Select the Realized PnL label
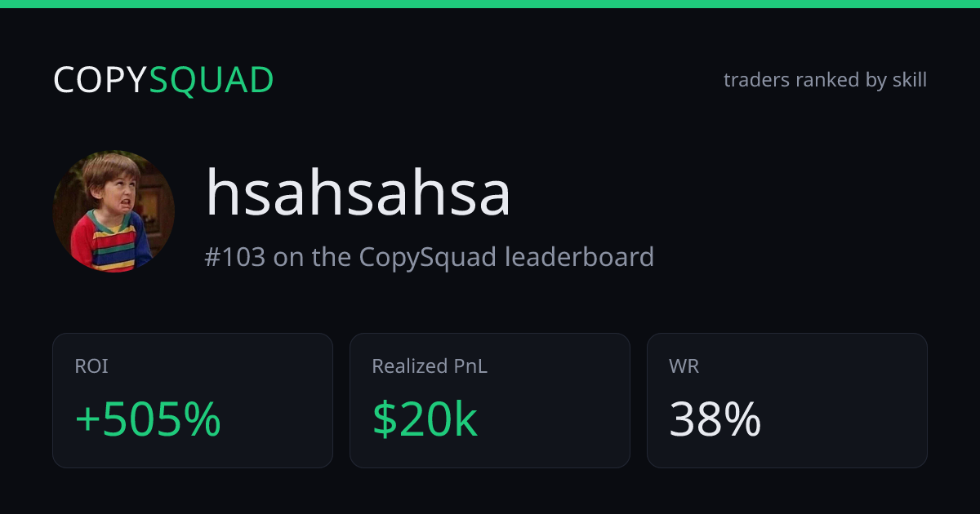Screen dimensions: 980x514 coord(430,366)
